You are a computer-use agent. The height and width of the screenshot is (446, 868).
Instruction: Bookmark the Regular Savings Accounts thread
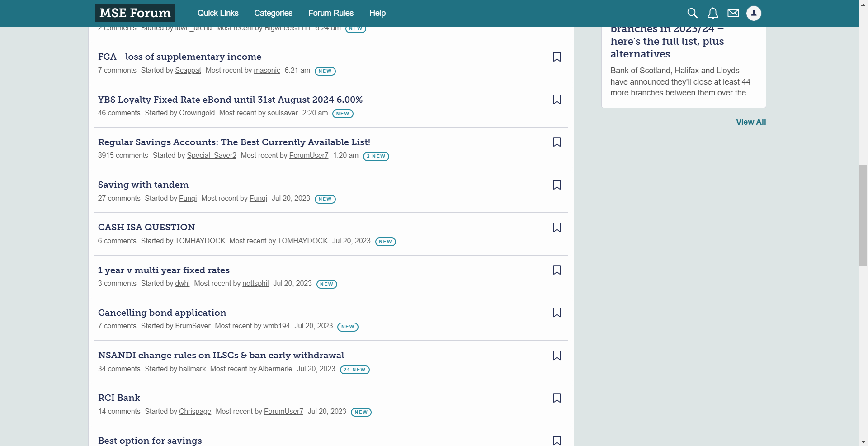click(557, 142)
